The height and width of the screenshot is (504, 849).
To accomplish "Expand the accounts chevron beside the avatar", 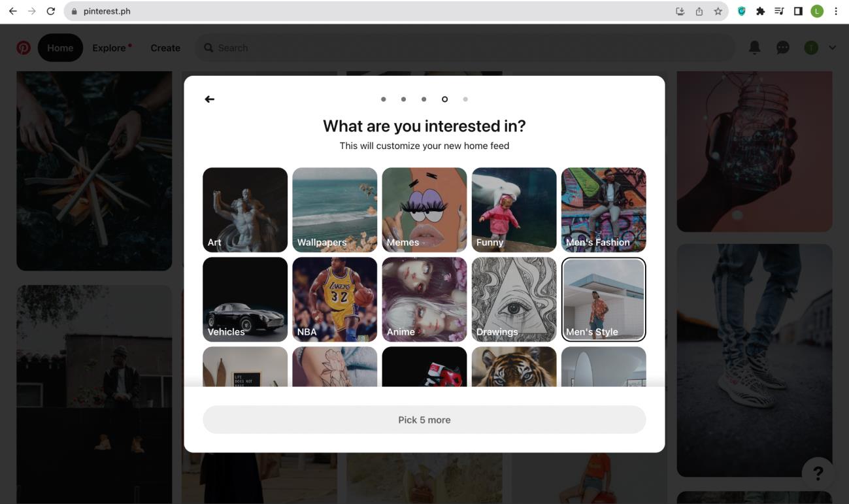I will [x=832, y=48].
